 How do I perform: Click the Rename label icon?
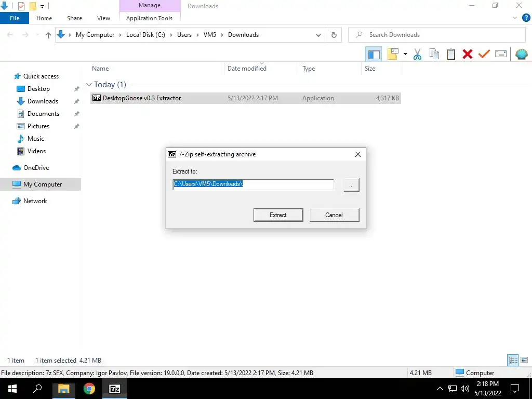tap(501, 54)
